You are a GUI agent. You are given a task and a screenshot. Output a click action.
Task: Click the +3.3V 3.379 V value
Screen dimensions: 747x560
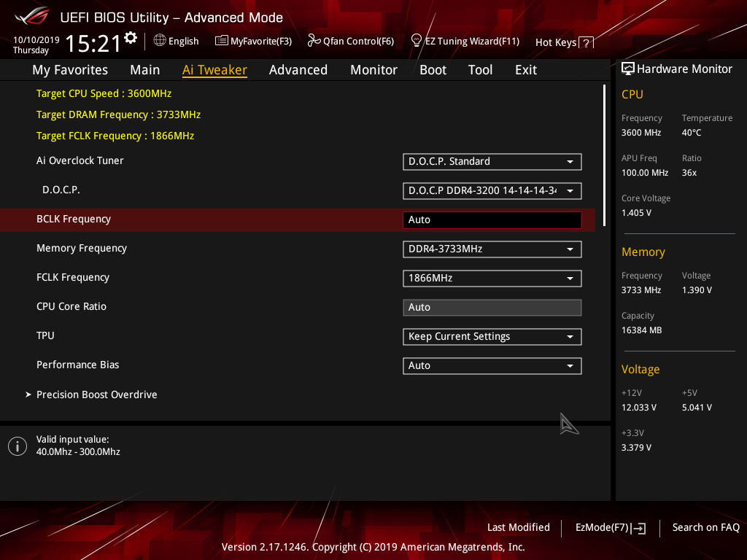point(636,448)
